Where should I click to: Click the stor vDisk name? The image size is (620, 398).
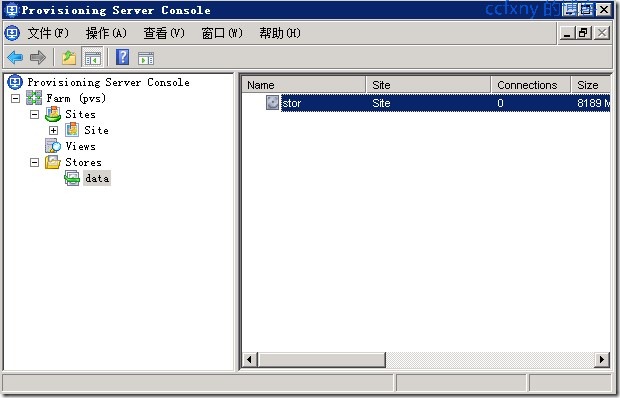292,103
